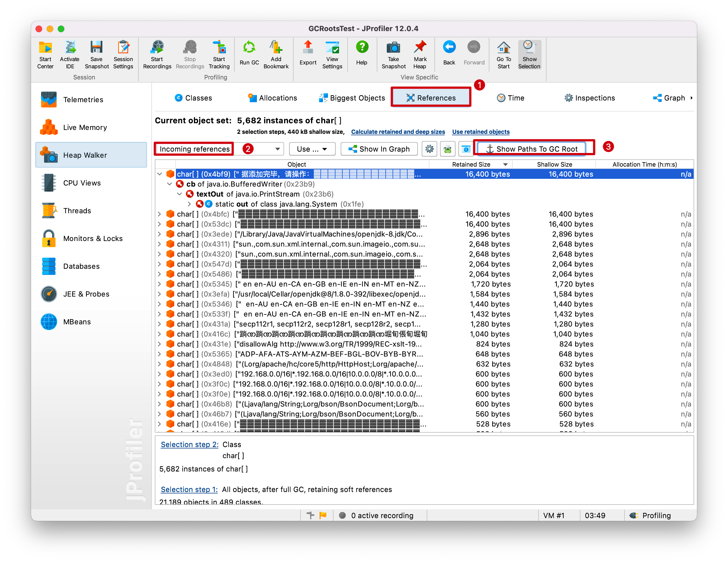Switch to the Biggest Objects tab

(x=352, y=98)
